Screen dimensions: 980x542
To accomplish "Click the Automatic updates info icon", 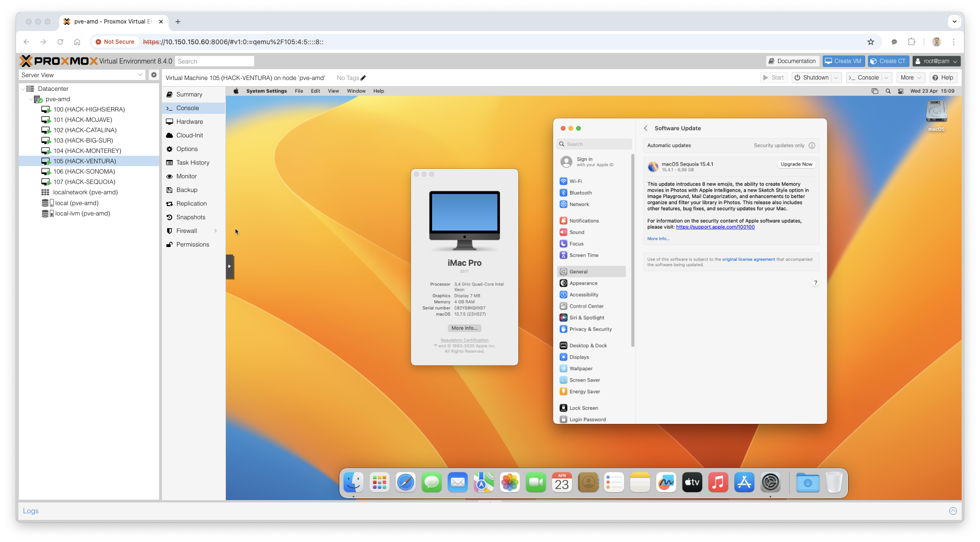I will click(811, 145).
